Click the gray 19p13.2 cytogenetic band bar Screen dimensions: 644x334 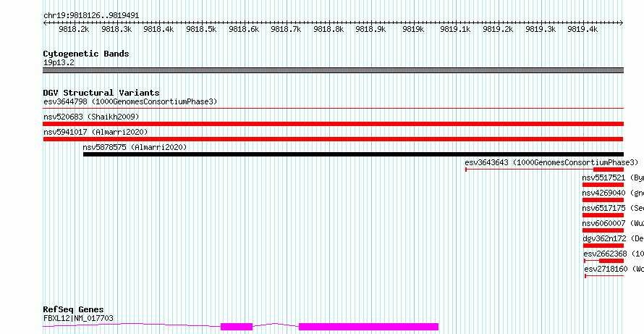coord(334,70)
